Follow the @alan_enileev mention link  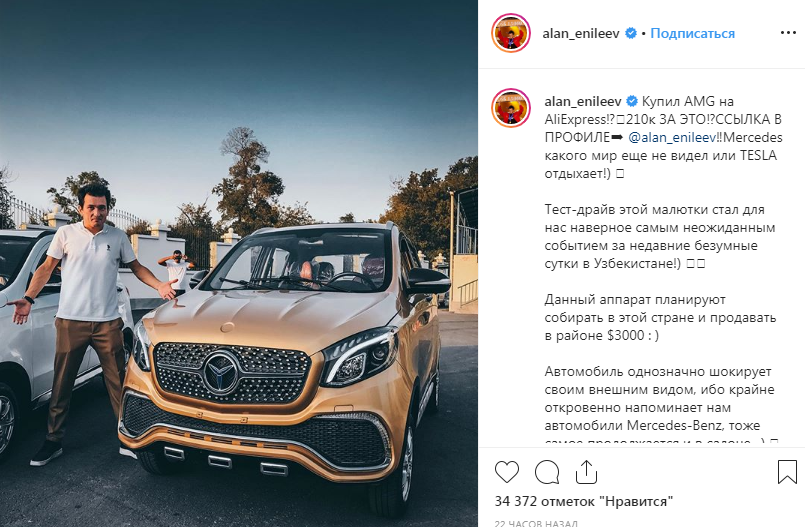click(672, 138)
